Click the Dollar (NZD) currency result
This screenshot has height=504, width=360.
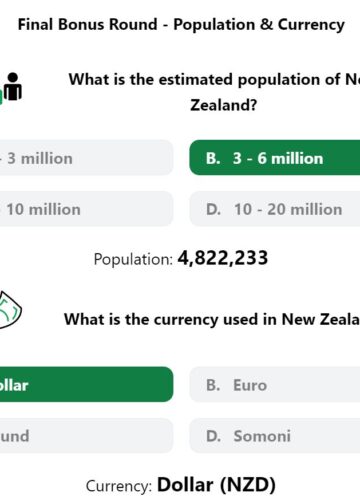click(x=216, y=485)
